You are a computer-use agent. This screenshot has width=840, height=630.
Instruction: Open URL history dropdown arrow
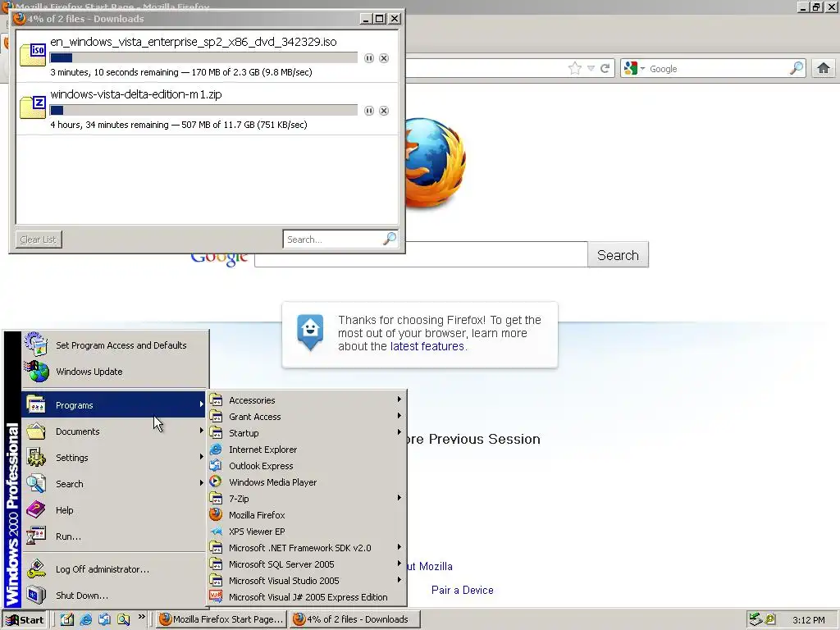pyautogui.click(x=591, y=68)
